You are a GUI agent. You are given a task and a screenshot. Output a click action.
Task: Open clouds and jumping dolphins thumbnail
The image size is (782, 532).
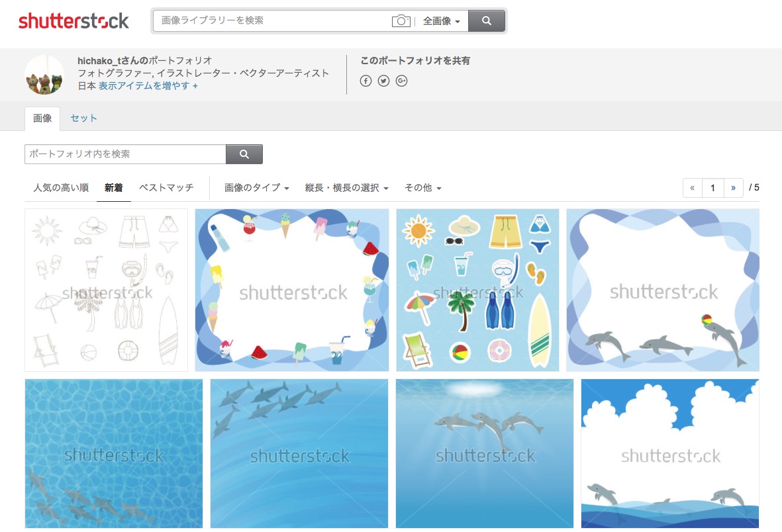[670, 453]
